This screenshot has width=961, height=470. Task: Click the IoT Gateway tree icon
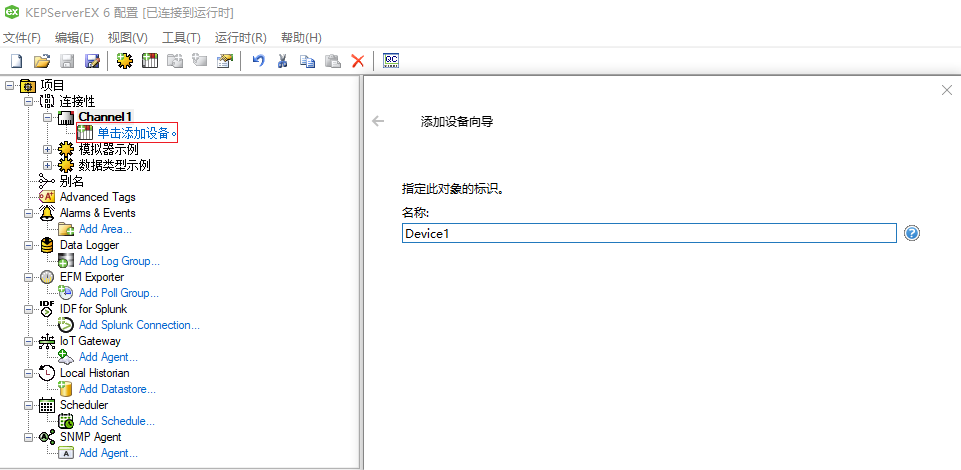tap(47, 341)
